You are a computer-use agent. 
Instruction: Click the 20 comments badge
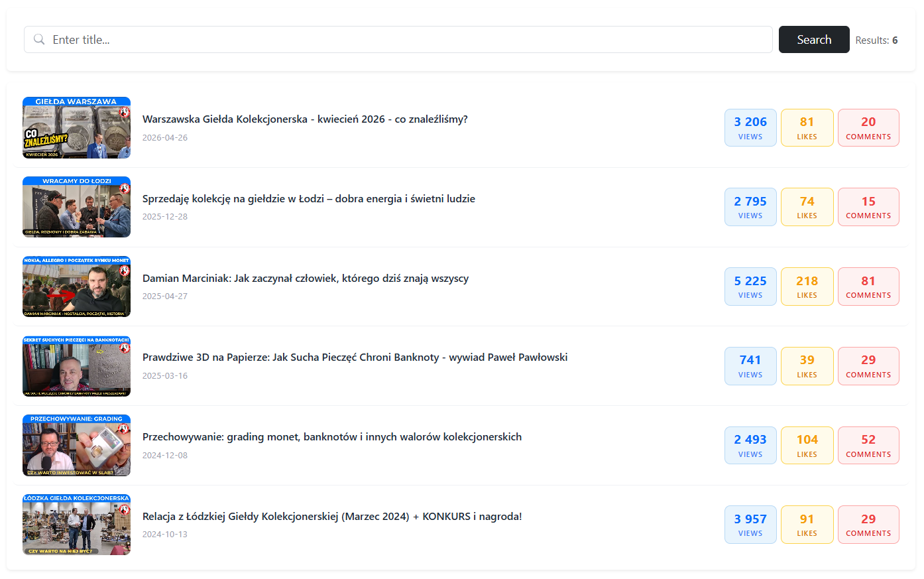pos(868,128)
